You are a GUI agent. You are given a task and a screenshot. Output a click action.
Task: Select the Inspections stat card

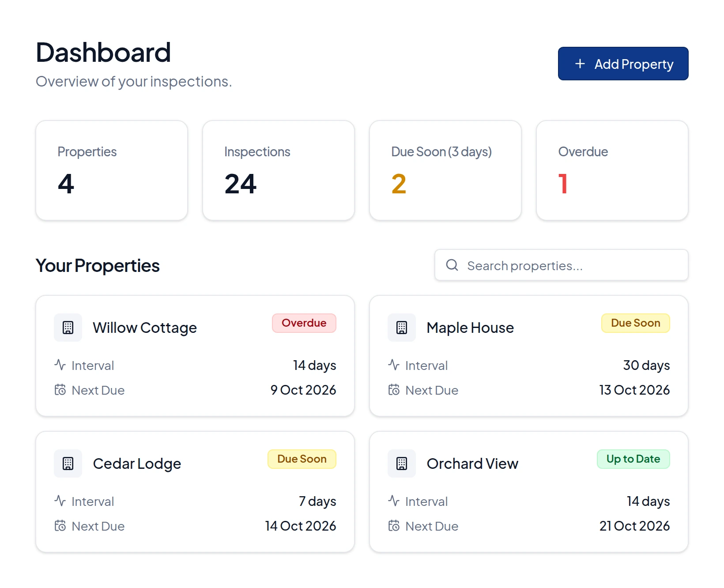coord(279,170)
